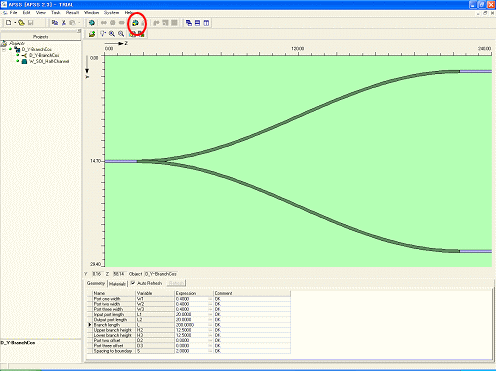Collapse the D_Y-BranchCos project tree node
496x371 pixels.
[4, 49]
